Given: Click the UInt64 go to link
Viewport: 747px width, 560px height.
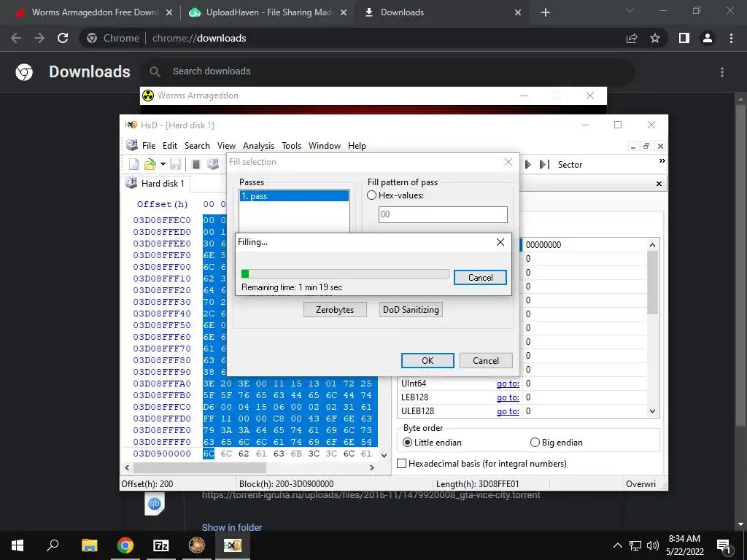Looking at the screenshot, I should point(508,384).
